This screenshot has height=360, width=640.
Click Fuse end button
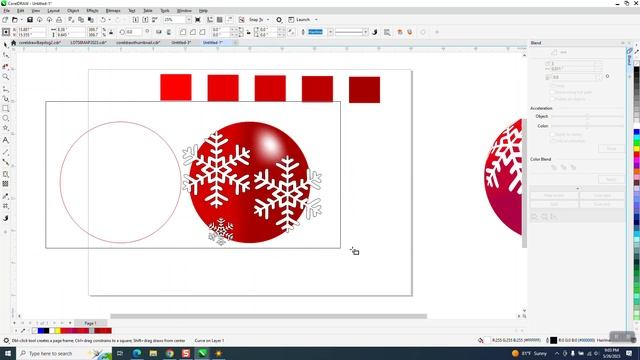[602, 204]
